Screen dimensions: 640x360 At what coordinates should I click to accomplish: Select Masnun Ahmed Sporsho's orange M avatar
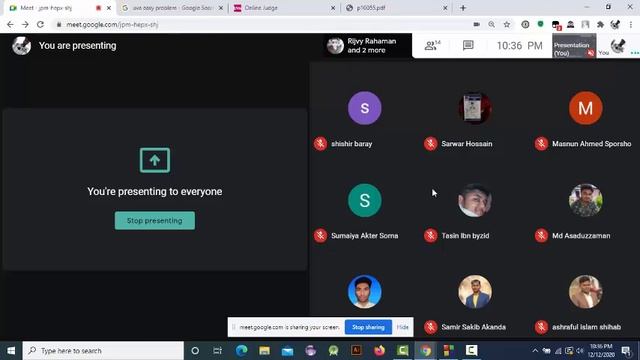click(x=585, y=108)
